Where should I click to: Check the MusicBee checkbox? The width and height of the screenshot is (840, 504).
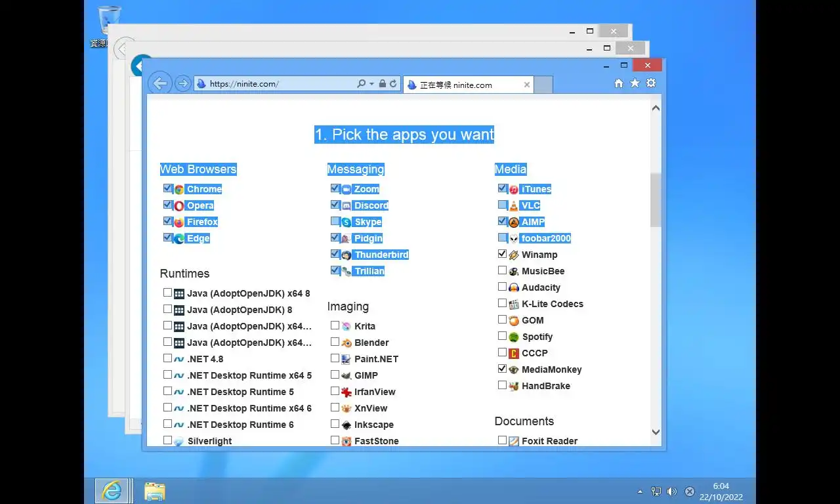pyautogui.click(x=503, y=270)
